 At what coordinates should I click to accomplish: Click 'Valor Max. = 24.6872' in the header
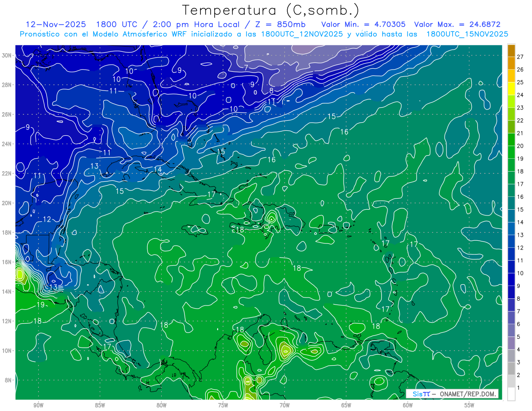coord(457,24)
